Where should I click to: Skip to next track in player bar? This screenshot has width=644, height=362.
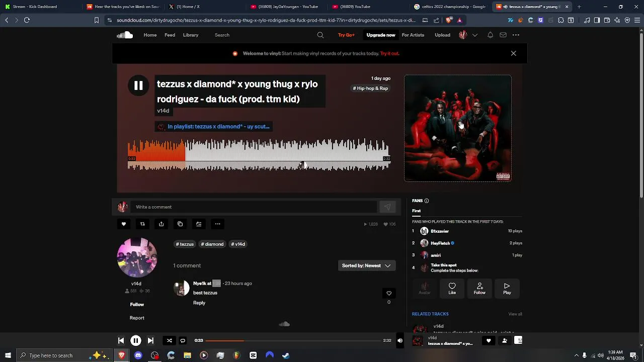click(x=150, y=340)
